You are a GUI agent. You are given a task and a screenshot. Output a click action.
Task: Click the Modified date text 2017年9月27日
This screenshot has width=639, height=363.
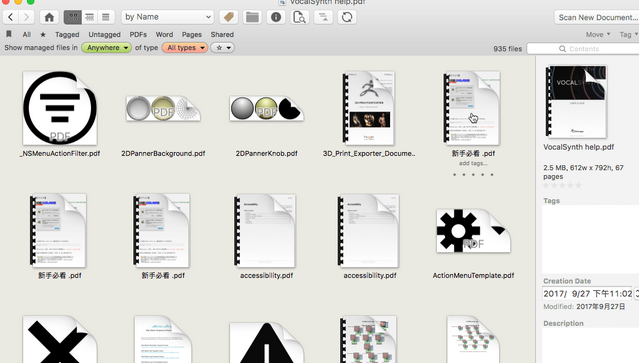(601, 307)
